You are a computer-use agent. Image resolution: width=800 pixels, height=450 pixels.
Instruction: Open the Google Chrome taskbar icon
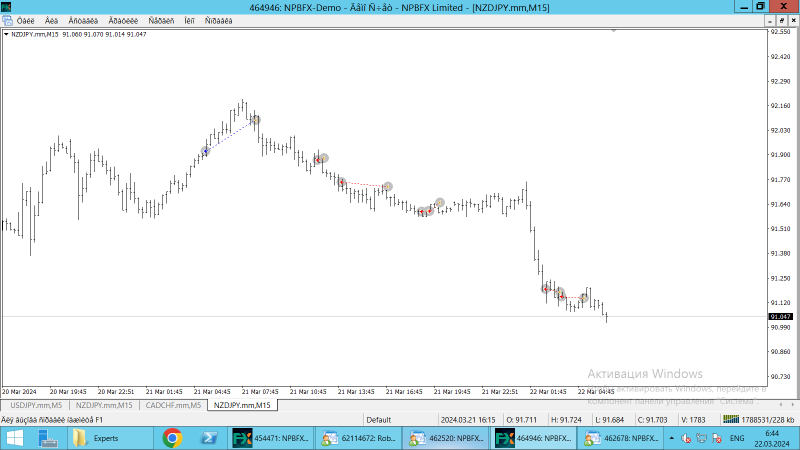point(172,438)
